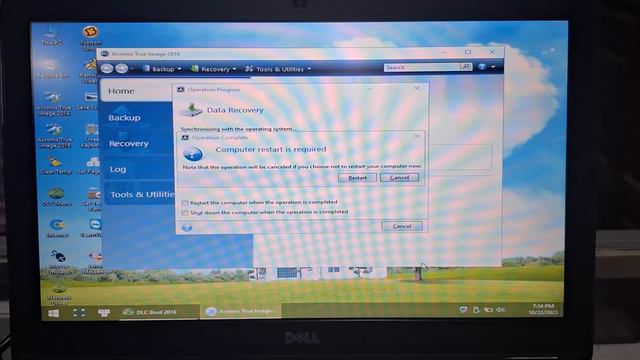
Task: Open the mouse emulator desktop icon
Action: pyautogui.click(x=59, y=262)
